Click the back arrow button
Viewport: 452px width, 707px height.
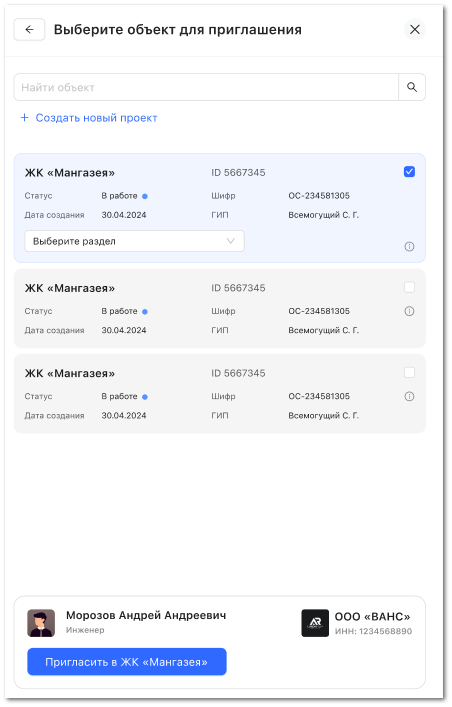pyautogui.click(x=29, y=30)
